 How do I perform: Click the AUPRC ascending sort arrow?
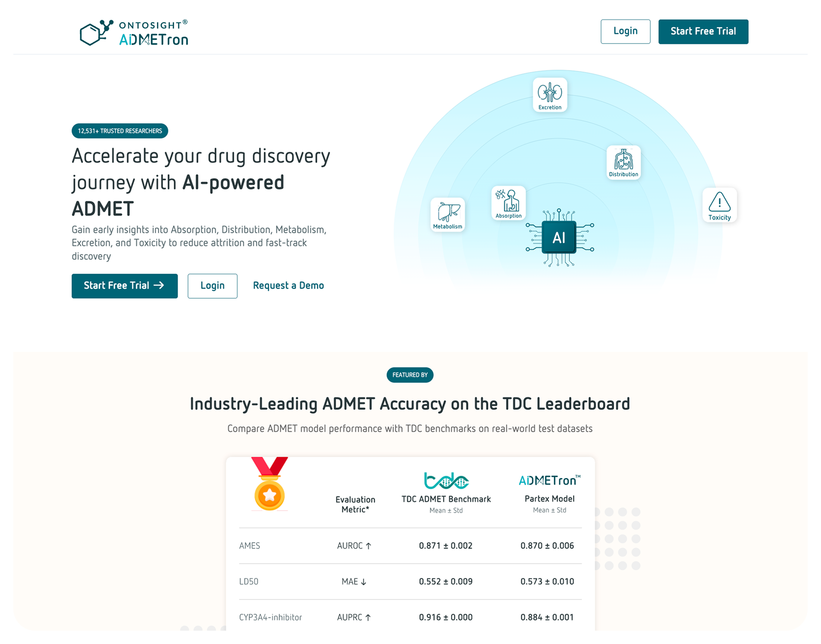pos(368,617)
